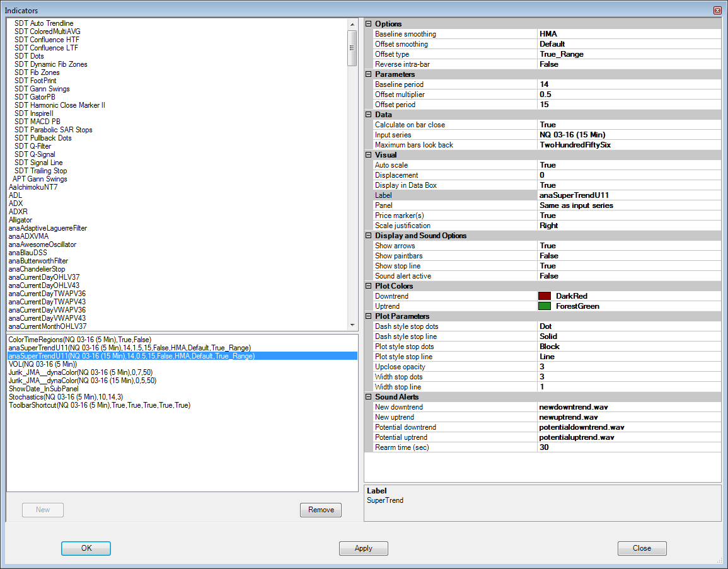The height and width of the screenshot is (569, 728).
Task: Select Baseline smoothing value HMA
Action: click(629, 34)
